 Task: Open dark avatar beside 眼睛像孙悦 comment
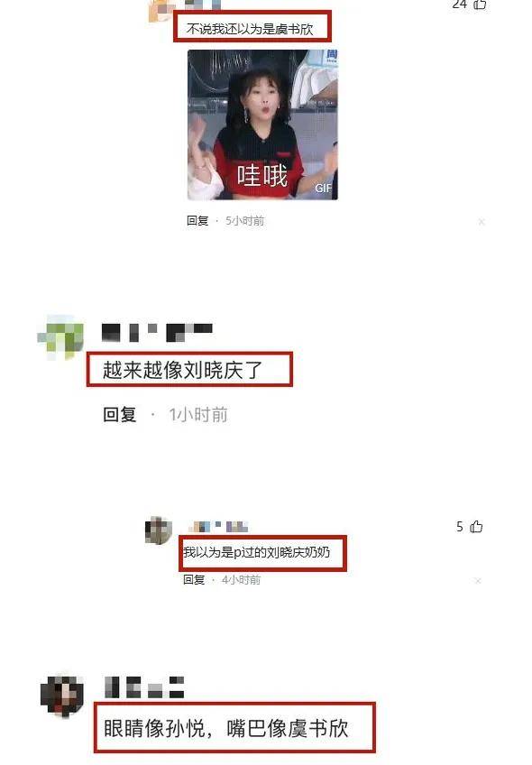point(62,695)
